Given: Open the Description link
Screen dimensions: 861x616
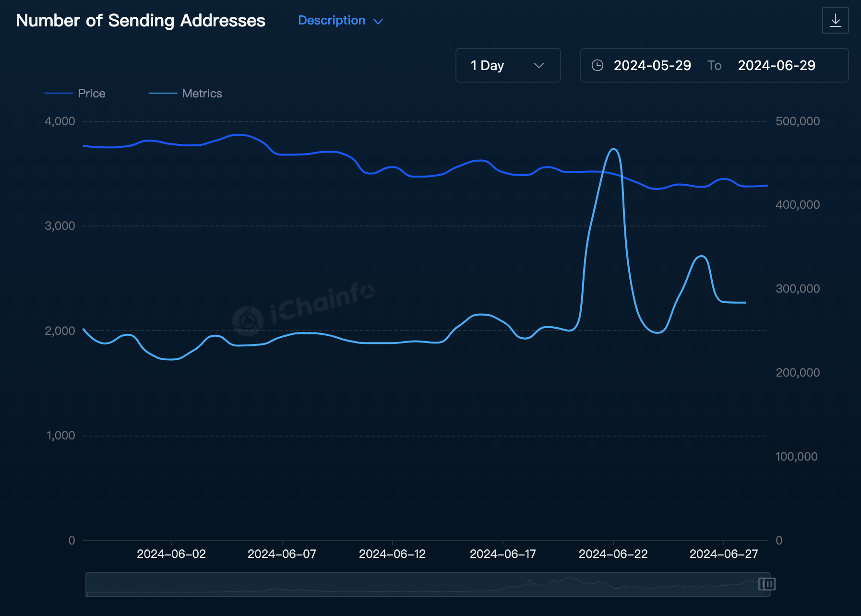Looking at the screenshot, I should tap(332, 20).
